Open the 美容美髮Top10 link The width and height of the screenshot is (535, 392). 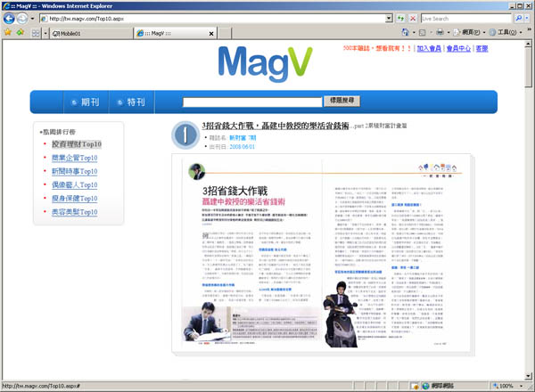point(74,212)
